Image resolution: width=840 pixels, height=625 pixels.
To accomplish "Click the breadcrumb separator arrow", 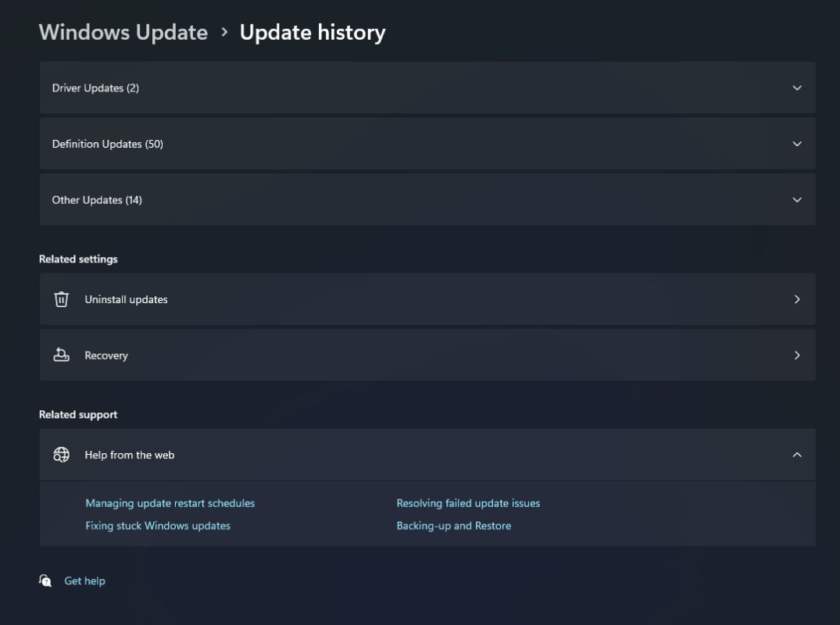I will 224,33.
